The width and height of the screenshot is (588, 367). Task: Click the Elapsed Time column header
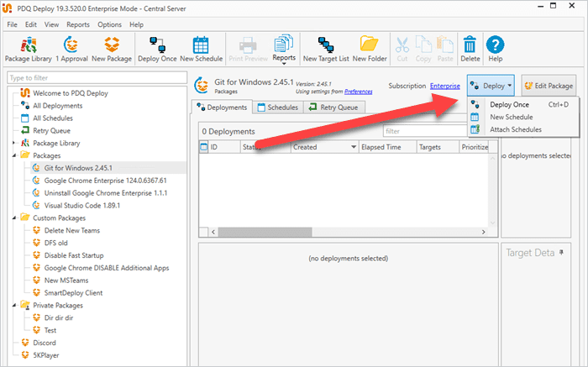[388, 147]
